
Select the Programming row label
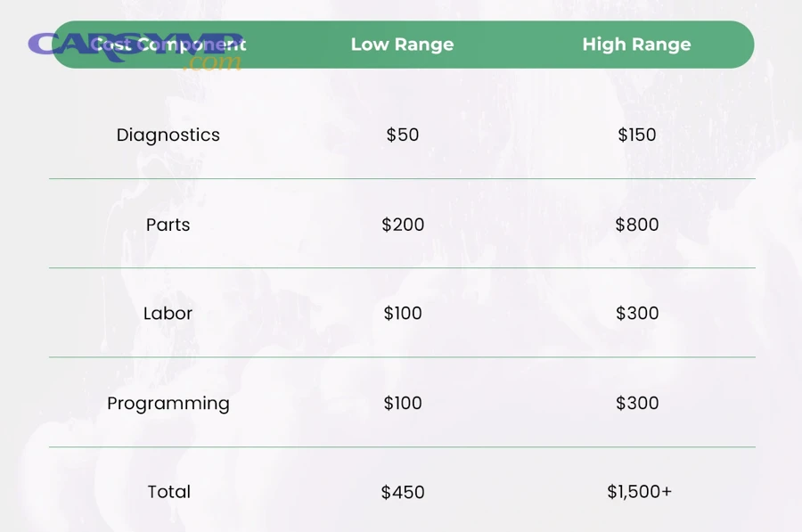click(x=168, y=404)
